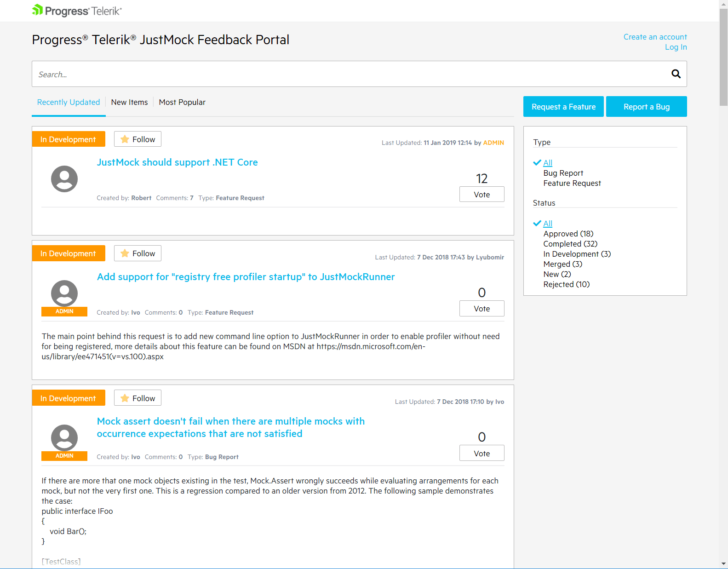Image resolution: width=728 pixels, height=569 pixels.
Task: Switch to Most Popular tab
Action: (x=182, y=102)
